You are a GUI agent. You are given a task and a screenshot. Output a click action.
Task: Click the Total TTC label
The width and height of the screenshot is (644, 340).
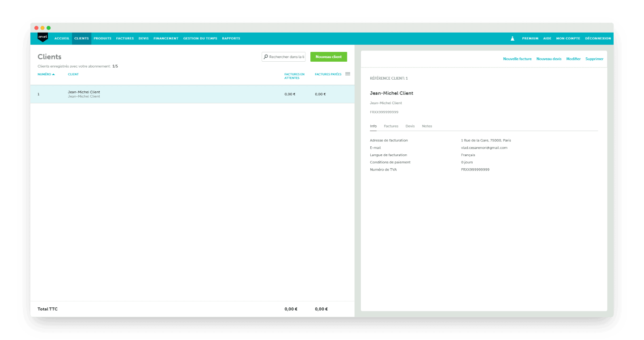48,309
